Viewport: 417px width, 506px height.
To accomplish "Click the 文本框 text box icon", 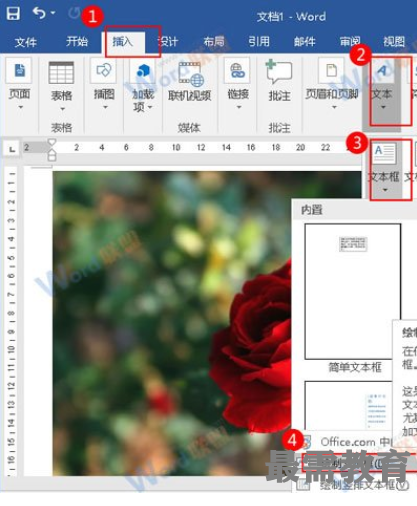I will [x=385, y=154].
